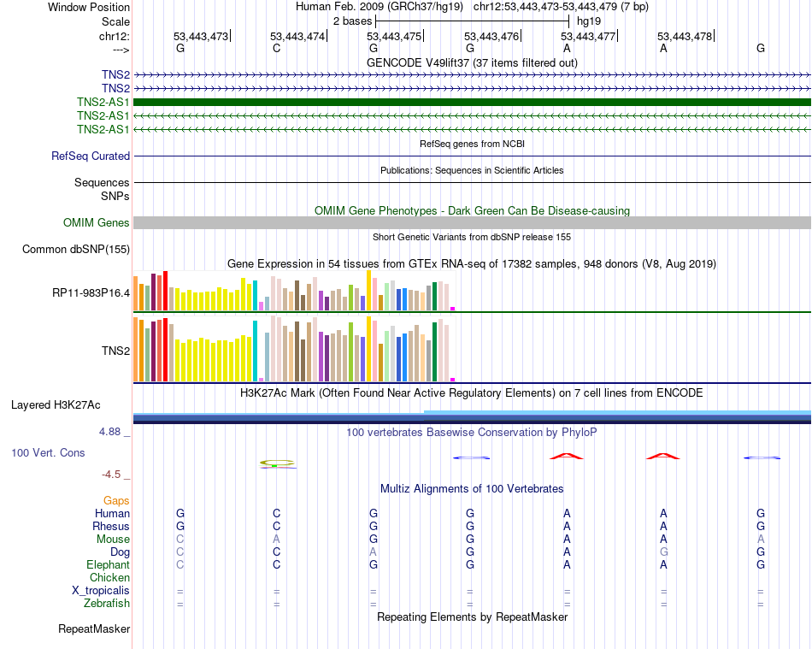Click the X_tropicalis alignment row label

tap(101, 591)
